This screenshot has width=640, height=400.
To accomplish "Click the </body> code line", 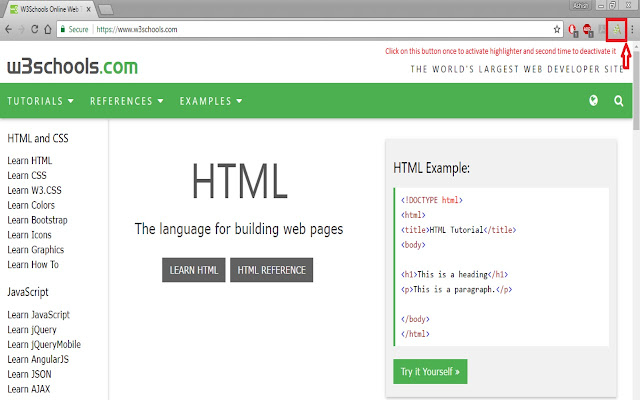I will [415, 319].
